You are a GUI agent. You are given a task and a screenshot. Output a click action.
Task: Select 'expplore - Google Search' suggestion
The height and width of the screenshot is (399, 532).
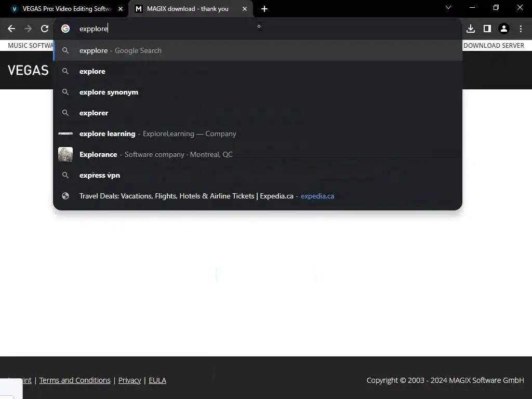coord(258,50)
